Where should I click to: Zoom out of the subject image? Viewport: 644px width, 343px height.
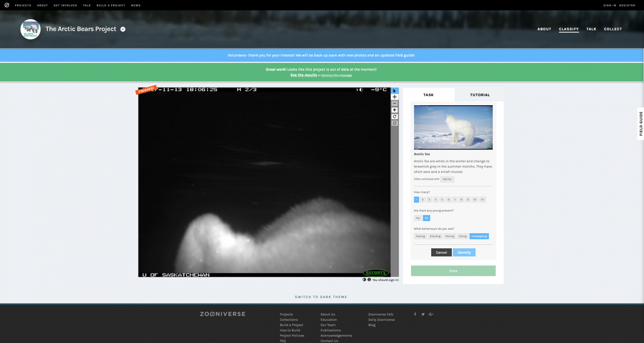coord(395,103)
